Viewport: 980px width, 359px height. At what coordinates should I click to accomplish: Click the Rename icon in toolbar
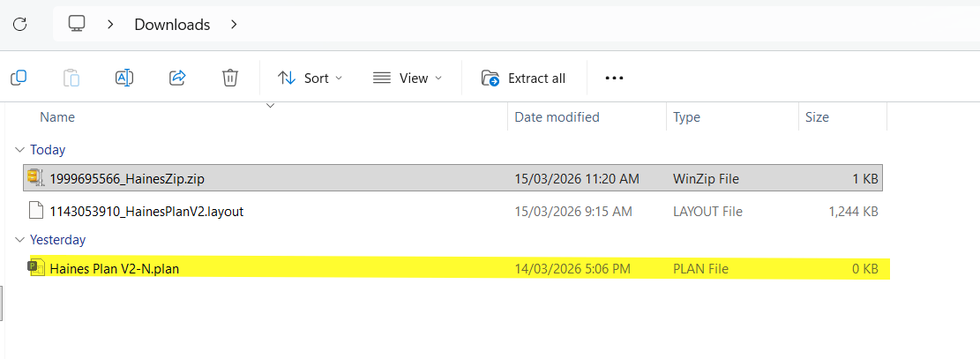tap(124, 78)
